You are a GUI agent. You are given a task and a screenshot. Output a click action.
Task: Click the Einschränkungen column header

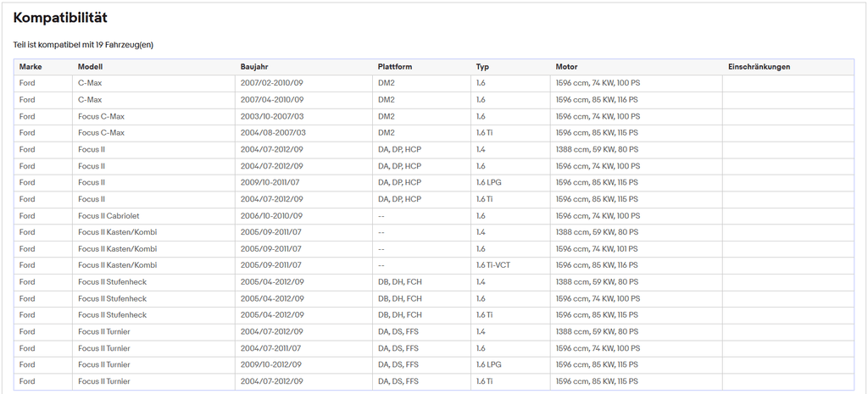click(x=759, y=67)
